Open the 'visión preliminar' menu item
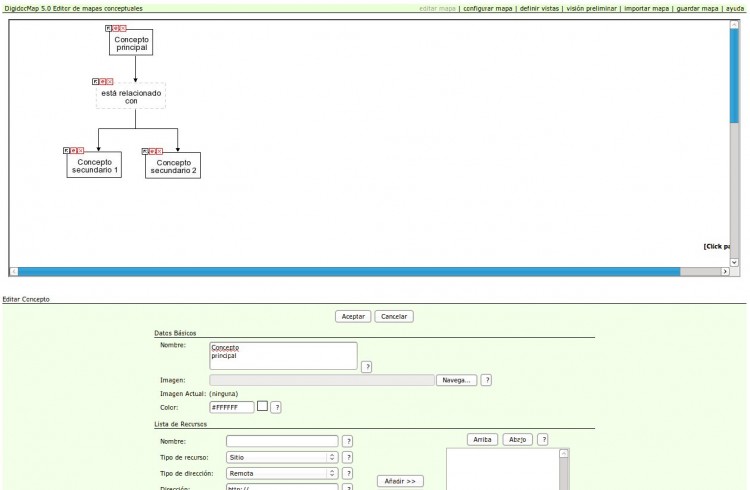 592,8
